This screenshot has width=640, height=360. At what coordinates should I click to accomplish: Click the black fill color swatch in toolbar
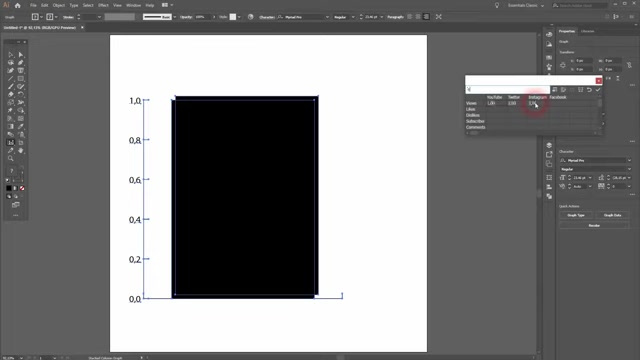click(x=9, y=188)
